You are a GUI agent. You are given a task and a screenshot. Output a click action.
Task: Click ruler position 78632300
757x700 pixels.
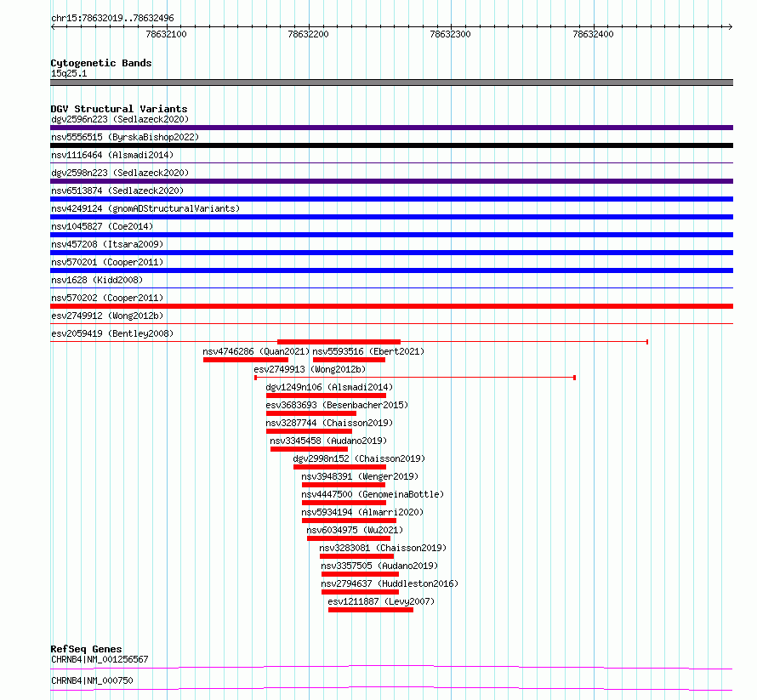[x=450, y=34]
